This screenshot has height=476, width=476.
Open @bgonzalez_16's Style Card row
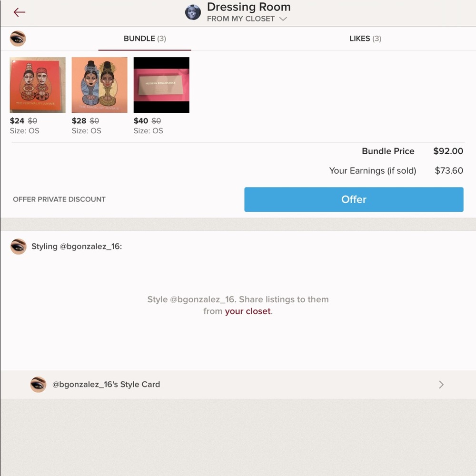pos(238,385)
